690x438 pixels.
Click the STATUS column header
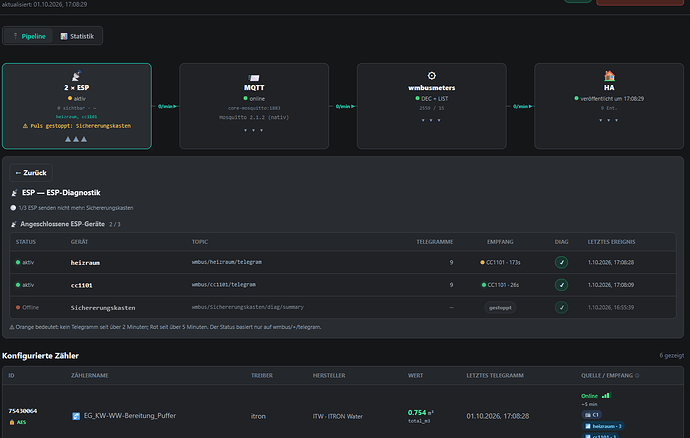pyautogui.click(x=26, y=242)
